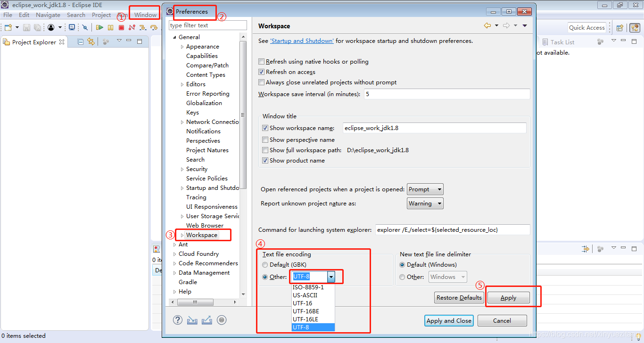Click the Restore Defaults button
The width and height of the screenshot is (644, 343).
click(459, 298)
